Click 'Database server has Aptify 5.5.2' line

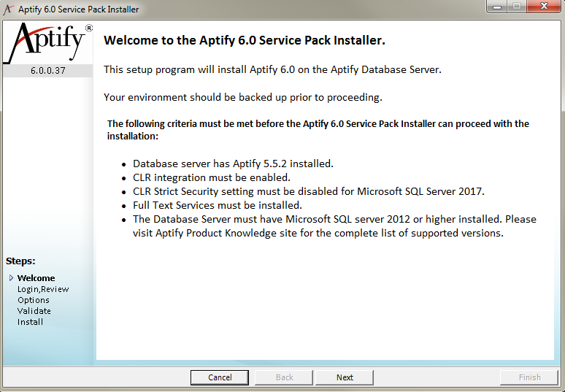tap(233, 164)
